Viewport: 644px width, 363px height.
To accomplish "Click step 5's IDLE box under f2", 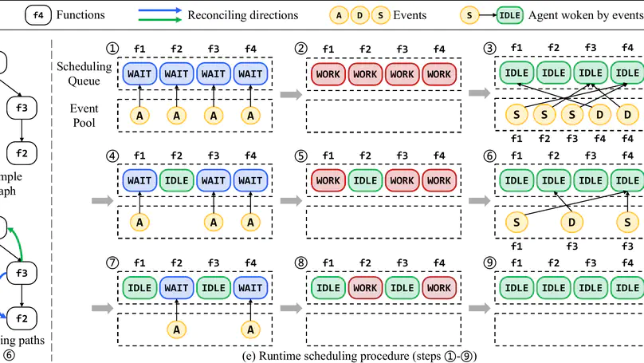I will tap(365, 180).
